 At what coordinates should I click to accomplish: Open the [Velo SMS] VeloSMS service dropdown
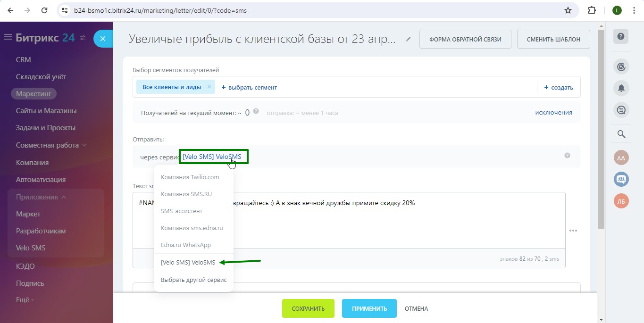pos(212,157)
